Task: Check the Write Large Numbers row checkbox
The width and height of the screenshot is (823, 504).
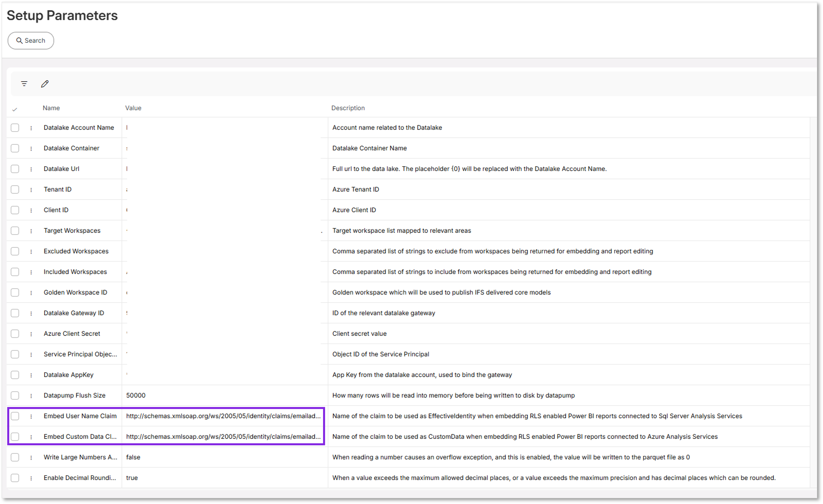Action: click(x=15, y=457)
